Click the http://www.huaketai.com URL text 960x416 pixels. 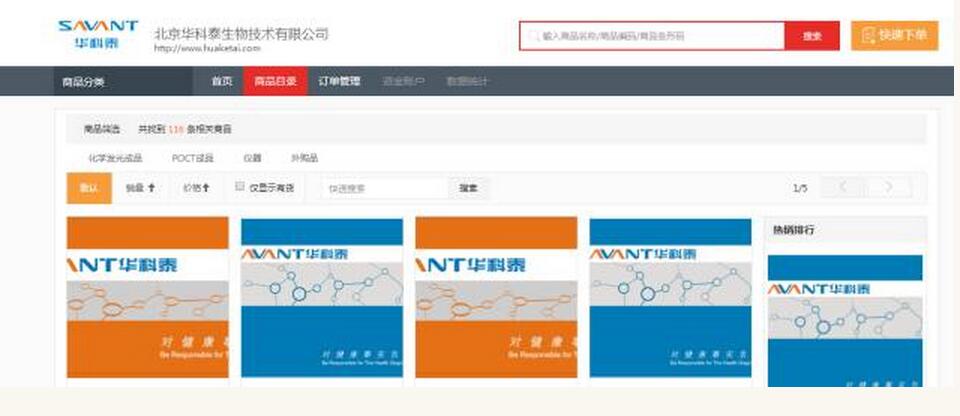[x=207, y=48]
